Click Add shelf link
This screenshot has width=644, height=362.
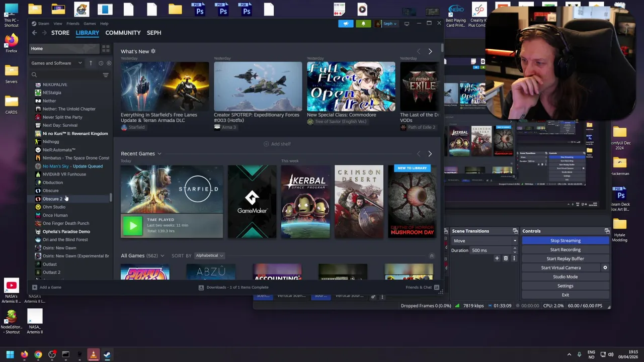pyautogui.click(x=277, y=144)
